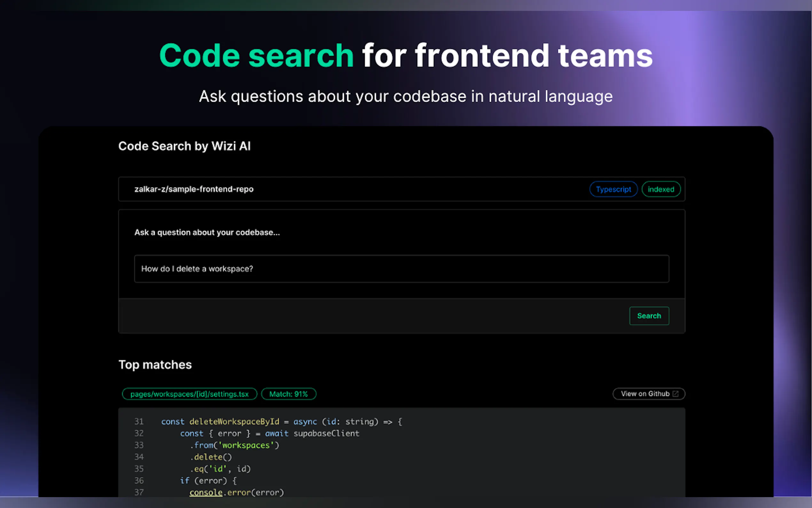Click the deleteWorkspaceById function name

(x=234, y=422)
